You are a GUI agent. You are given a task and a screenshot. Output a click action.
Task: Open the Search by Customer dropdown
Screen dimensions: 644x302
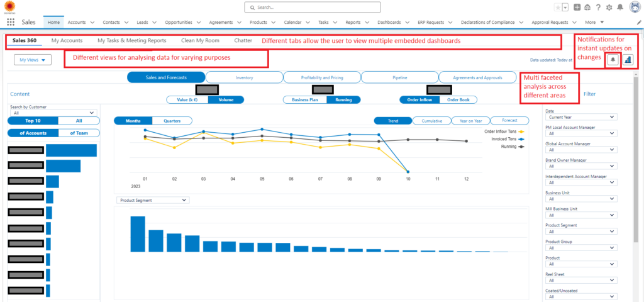54,113
